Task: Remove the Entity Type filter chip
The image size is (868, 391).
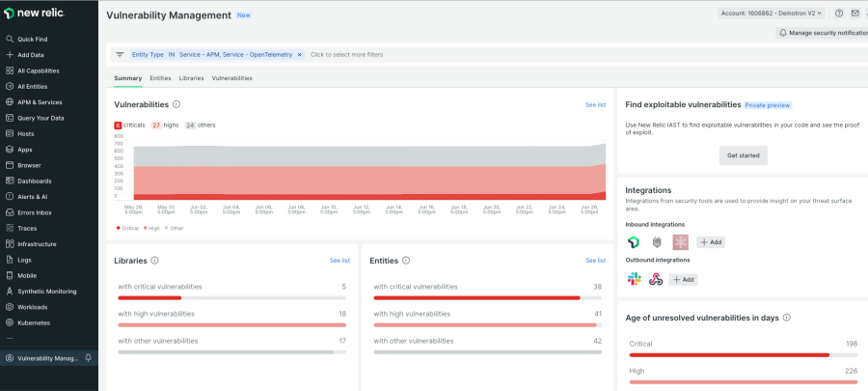Action: point(300,55)
